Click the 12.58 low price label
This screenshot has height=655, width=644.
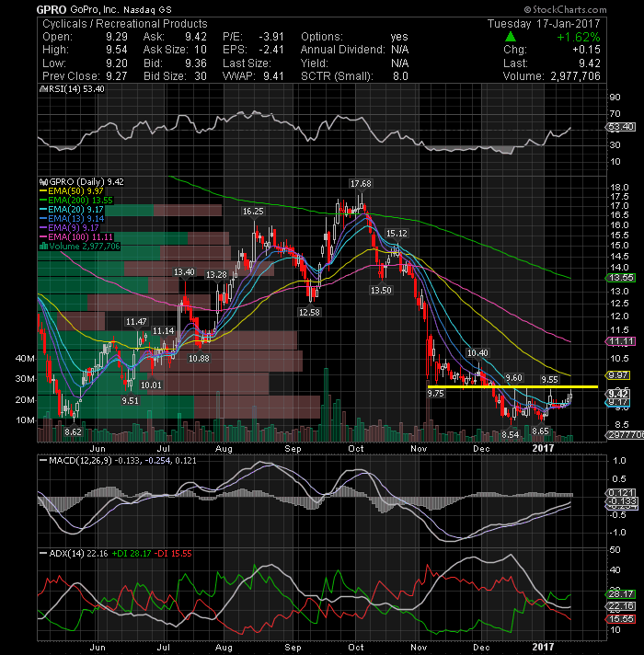[309, 312]
